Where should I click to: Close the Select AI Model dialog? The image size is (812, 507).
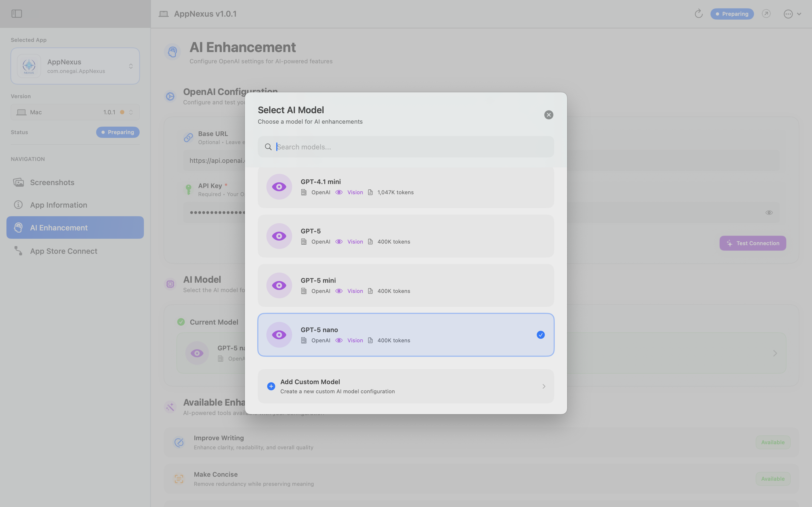(549, 115)
